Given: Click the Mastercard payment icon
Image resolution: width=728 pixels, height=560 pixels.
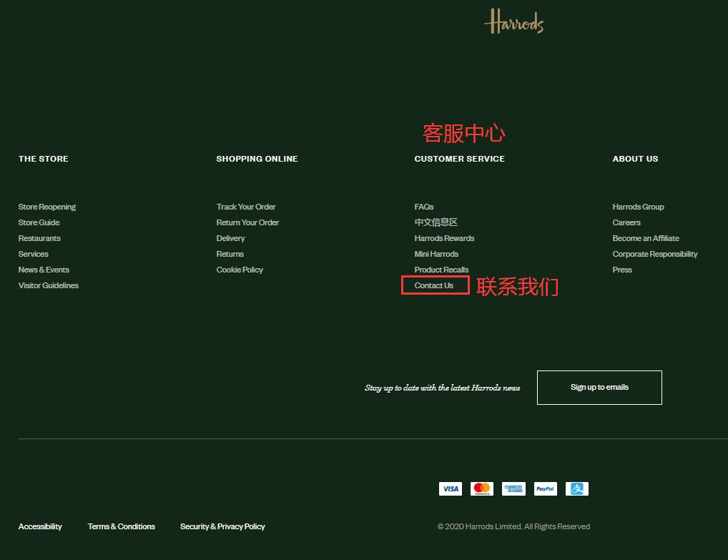Looking at the screenshot, I should 482,488.
